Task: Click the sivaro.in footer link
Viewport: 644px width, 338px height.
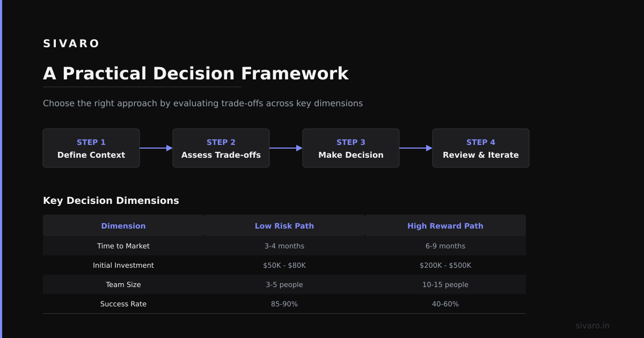Action: point(592,326)
